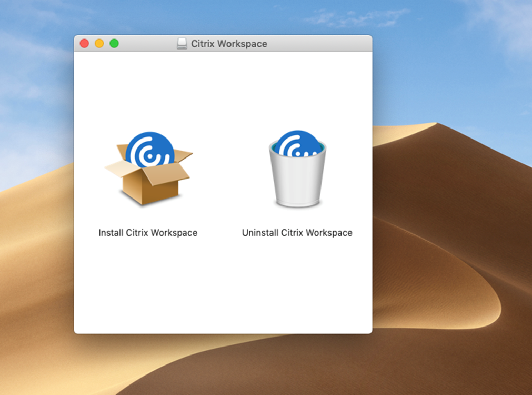Click the disk icon in the title bar
The height and width of the screenshot is (395, 532).
182,44
